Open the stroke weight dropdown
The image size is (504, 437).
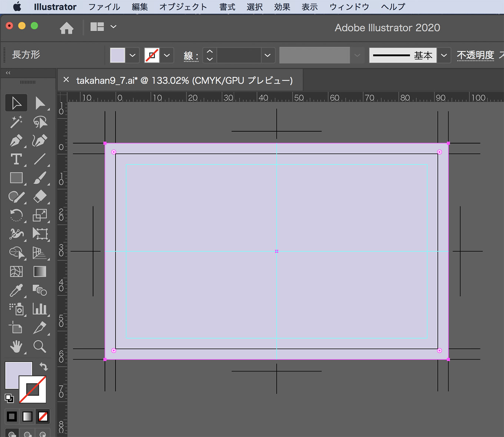click(x=267, y=55)
